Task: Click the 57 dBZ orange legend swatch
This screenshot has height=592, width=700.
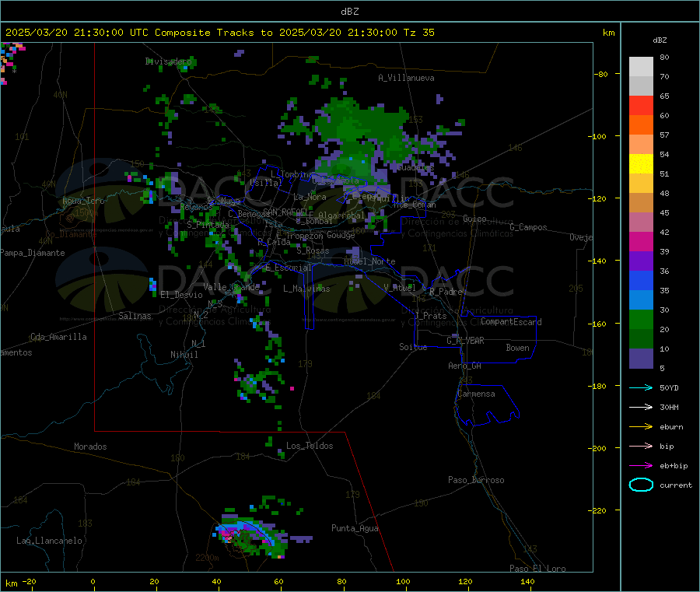Action: [x=641, y=125]
